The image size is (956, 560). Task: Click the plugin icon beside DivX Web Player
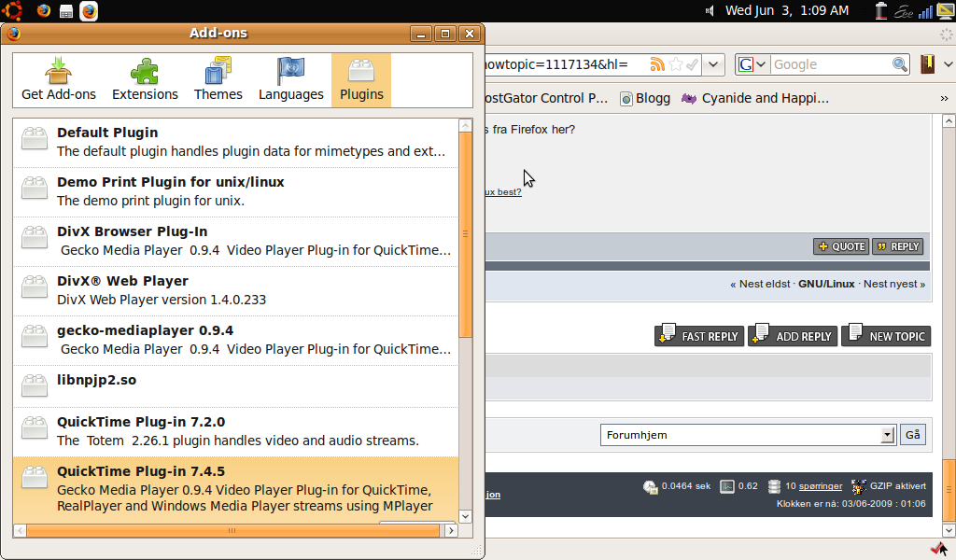click(x=35, y=287)
